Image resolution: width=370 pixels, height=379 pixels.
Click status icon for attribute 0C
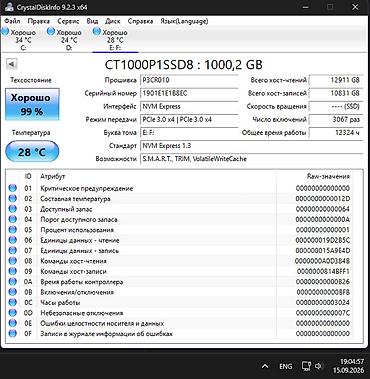(13, 302)
